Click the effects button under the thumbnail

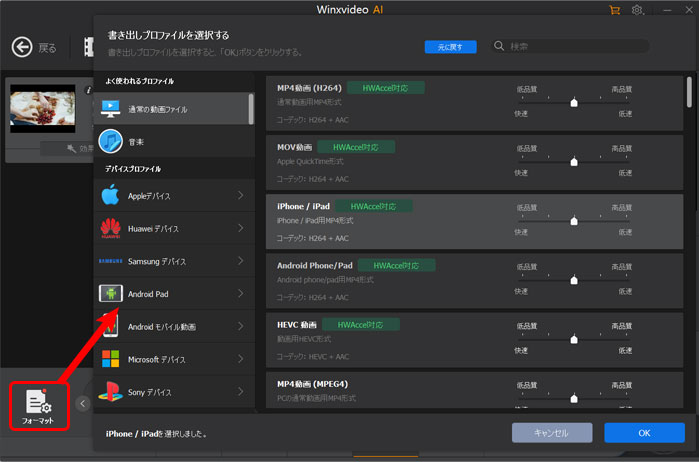click(x=67, y=148)
